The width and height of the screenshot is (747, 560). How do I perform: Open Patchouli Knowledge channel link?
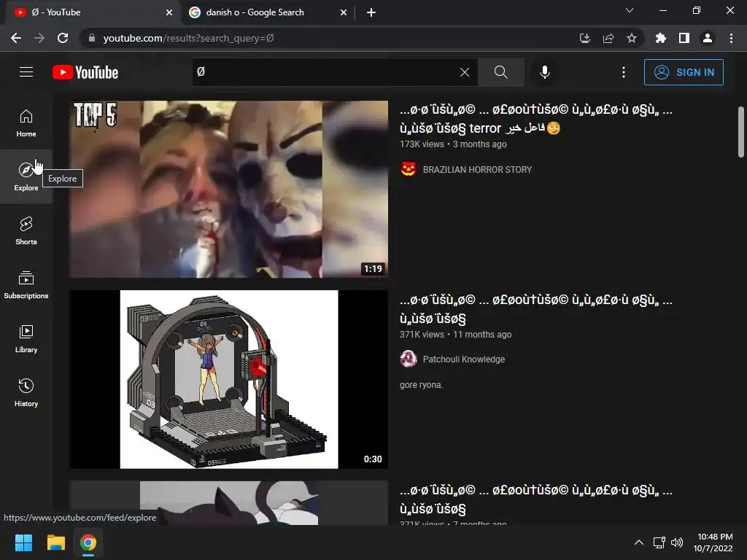point(463,359)
